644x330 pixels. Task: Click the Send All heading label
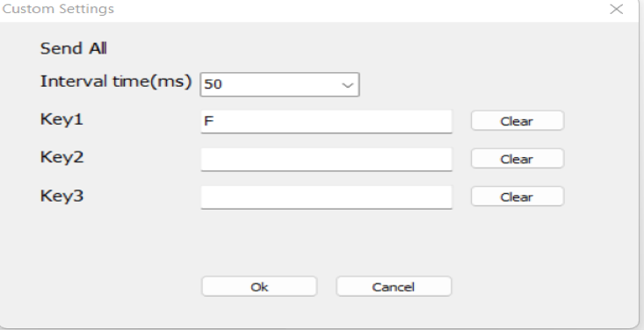(74, 48)
